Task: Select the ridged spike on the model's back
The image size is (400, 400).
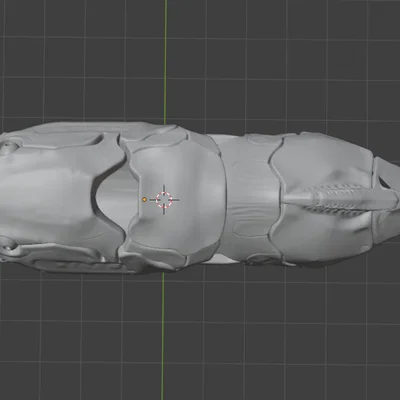Action: tap(340, 199)
